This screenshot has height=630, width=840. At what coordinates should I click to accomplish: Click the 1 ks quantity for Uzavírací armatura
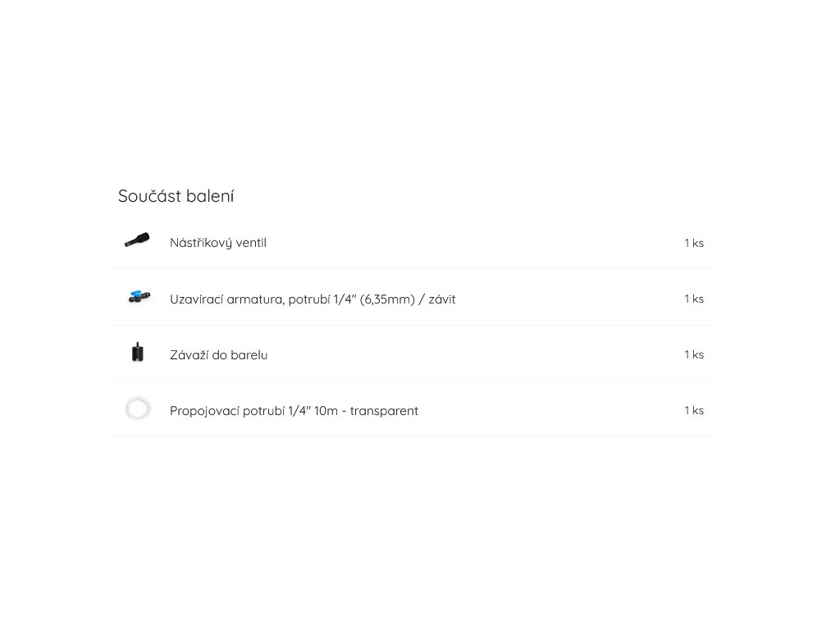click(x=694, y=299)
